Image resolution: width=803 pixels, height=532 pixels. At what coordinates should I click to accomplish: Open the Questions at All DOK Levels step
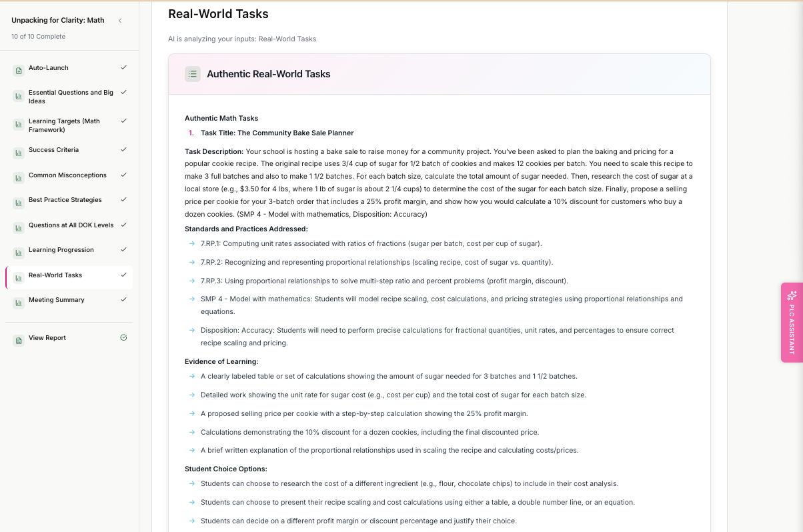71,225
